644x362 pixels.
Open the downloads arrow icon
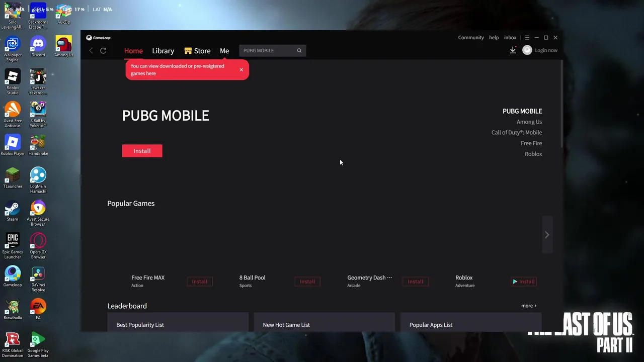click(x=513, y=50)
